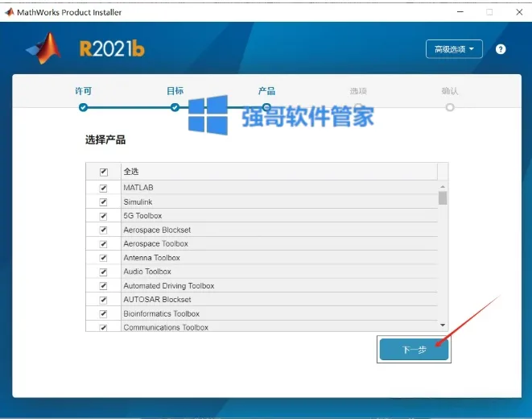Image resolution: width=532 pixels, height=419 pixels.
Task: Click the Automated Driving Toolbox row text
Action: [x=169, y=286]
